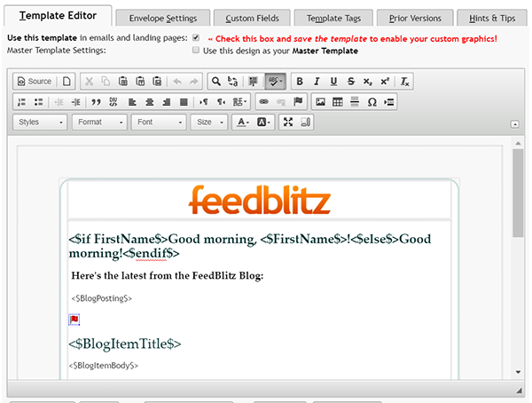Open Find with the magnifier icon
Viewport: 532px width, 403px height.
point(216,82)
